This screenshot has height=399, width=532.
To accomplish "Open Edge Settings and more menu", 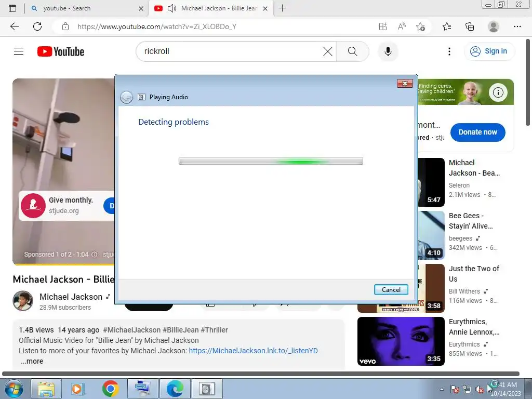I will click(x=517, y=26).
